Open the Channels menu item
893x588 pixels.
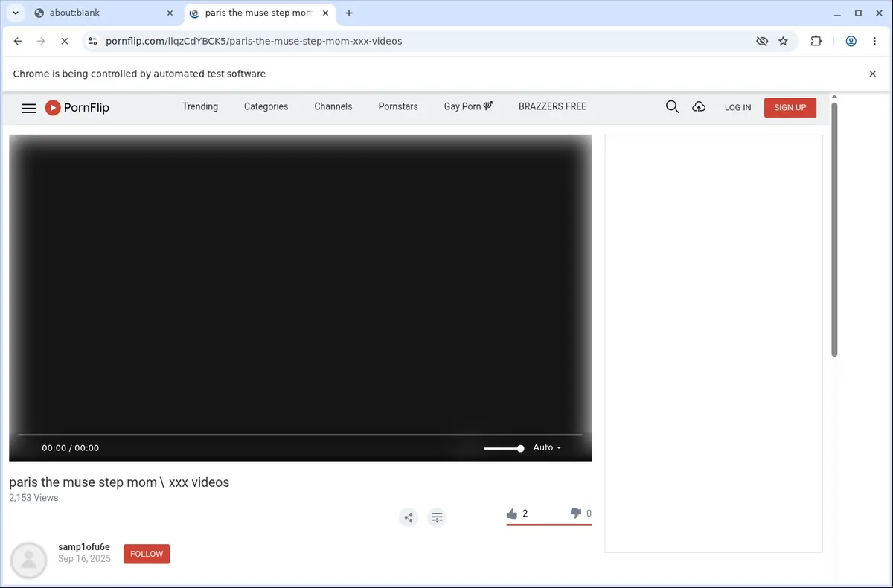click(333, 106)
